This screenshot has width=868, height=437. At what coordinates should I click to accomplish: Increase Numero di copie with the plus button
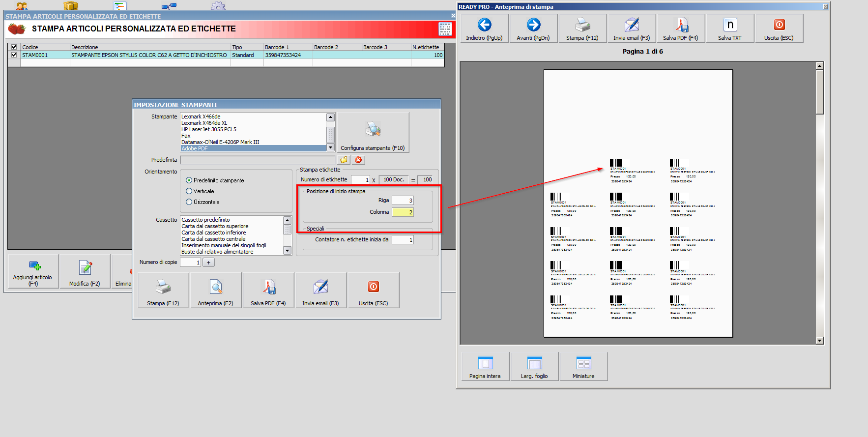[x=208, y=262]
